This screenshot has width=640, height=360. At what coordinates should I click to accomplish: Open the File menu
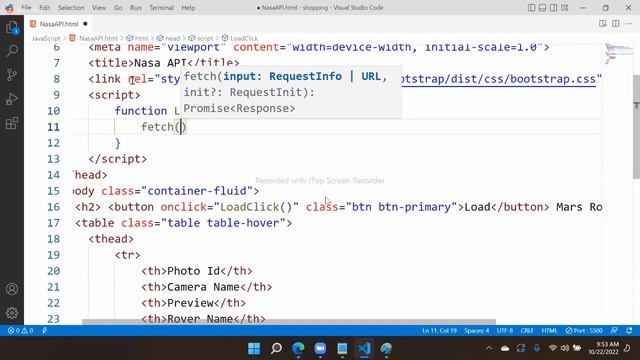point(26,8)
